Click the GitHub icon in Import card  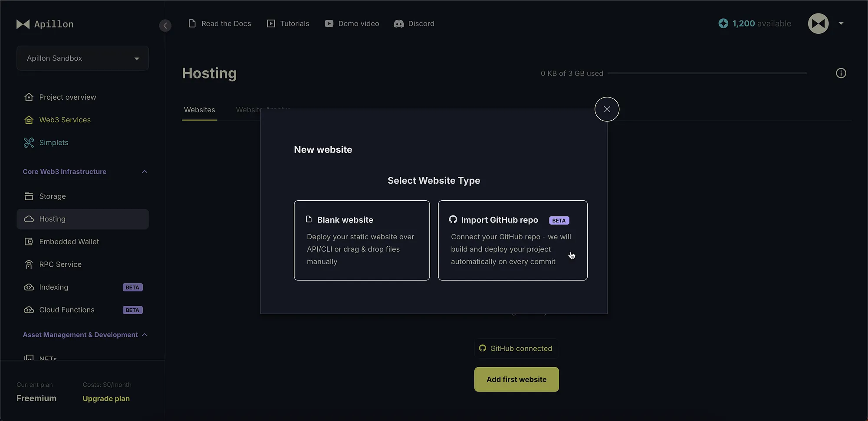pyautogui.click(x=453, y=219)
